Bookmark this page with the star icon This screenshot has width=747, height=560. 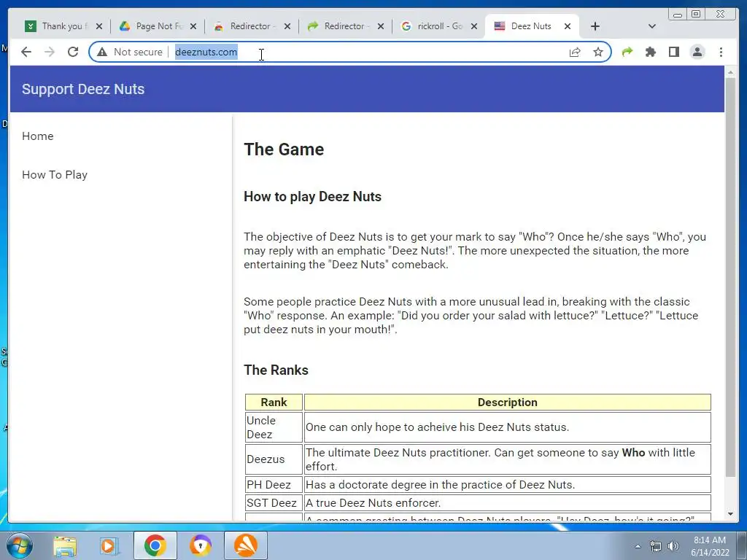pos(598,52)
